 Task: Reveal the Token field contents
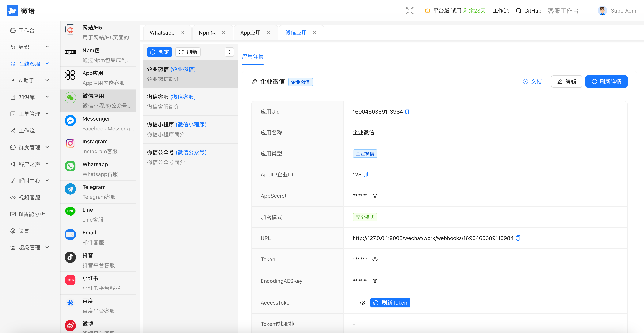pyautogui.click(x=375, y=259)
